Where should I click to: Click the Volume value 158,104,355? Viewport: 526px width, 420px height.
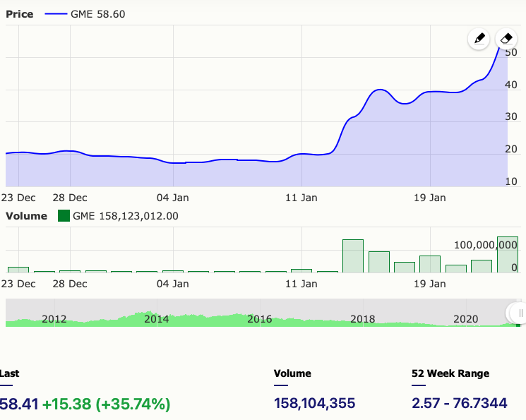pos(315,403)
